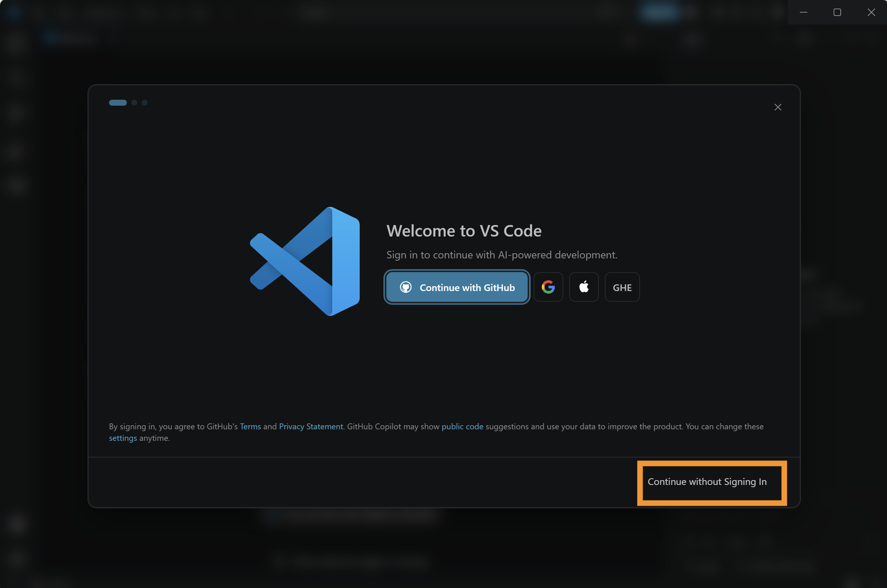The image size is (887, 588).
Task: Close the welcome dialog with the X
Action: (778, 107)
